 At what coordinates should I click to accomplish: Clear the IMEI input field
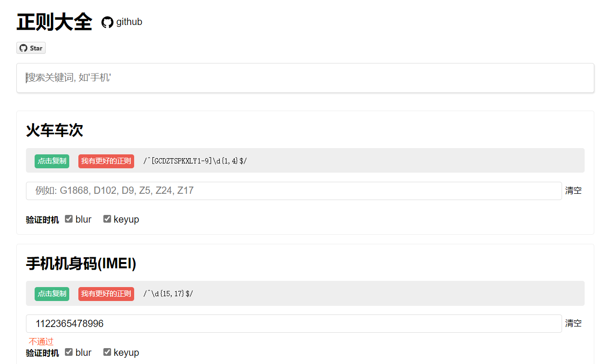[573, 324]
